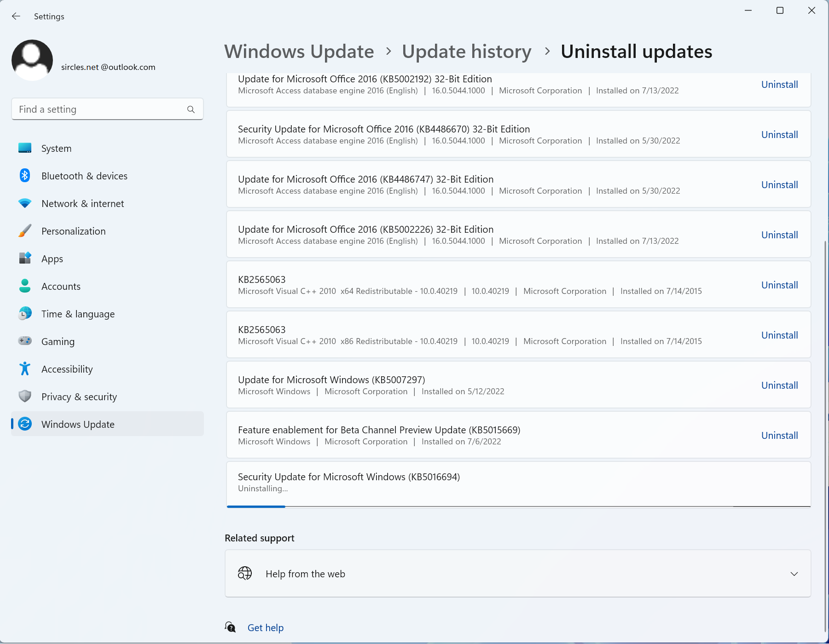The width and height of the screenshot is (829, 644).
Task: Select Gaming in the sidebar
Action: [x=107, y=341]
